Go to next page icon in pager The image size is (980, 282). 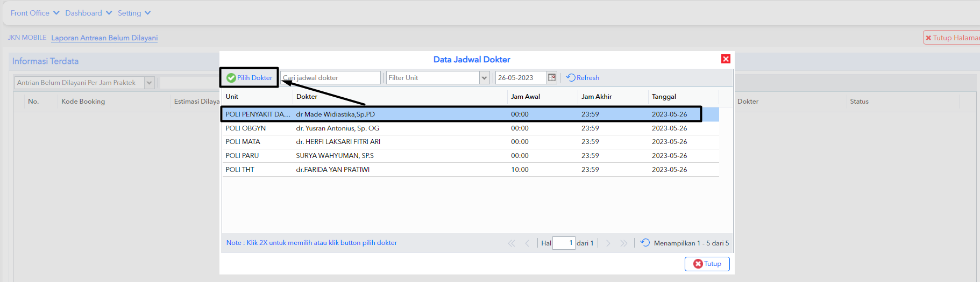(x=608, y=243)
